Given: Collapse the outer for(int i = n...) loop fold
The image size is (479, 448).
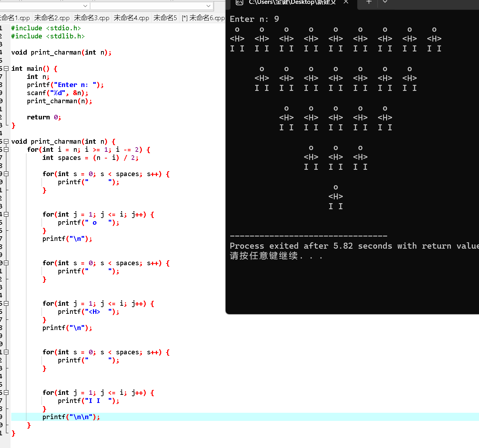Looking at the screenshot, I should click(x=6, y=150).
